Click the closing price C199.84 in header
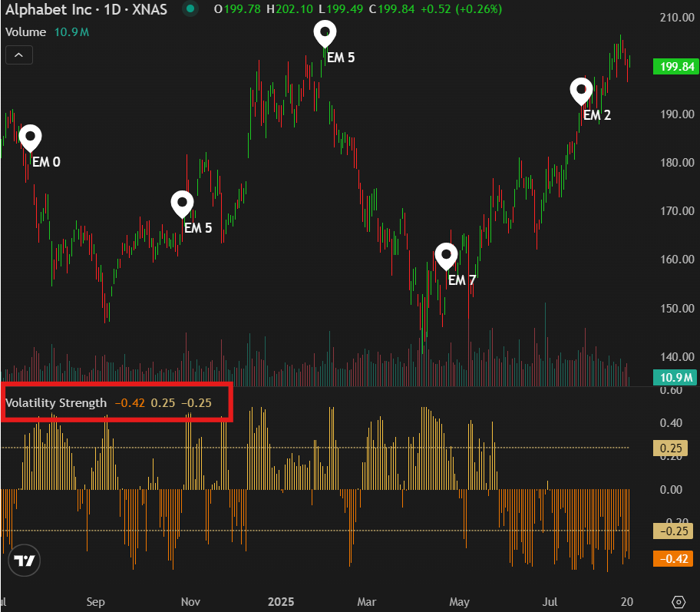This screenshot has width=700, height=612. tap(391, 9)
